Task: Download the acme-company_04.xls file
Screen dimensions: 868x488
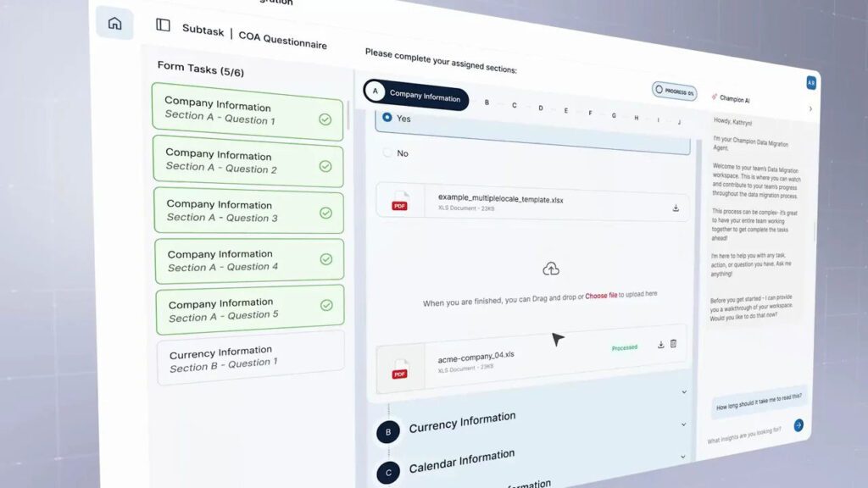Action: (660, 345)
